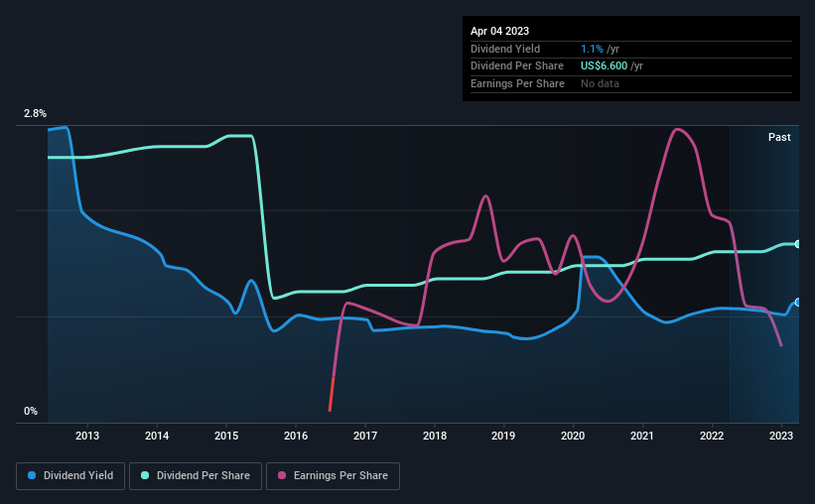Click the pink Earnings Per Share legend dot
The image size is (815, 504).
point(282,475)
